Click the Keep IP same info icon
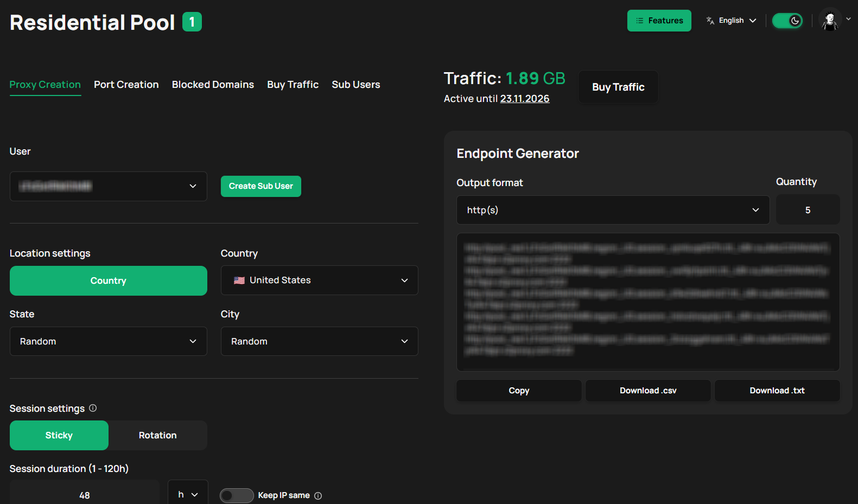The width and height of the screenshot is (858, 504). 318,496
